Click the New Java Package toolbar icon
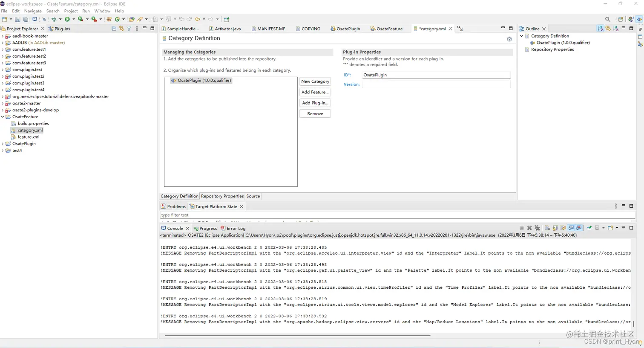This screenshot has height=348, width=644. [x=109, y=19]
